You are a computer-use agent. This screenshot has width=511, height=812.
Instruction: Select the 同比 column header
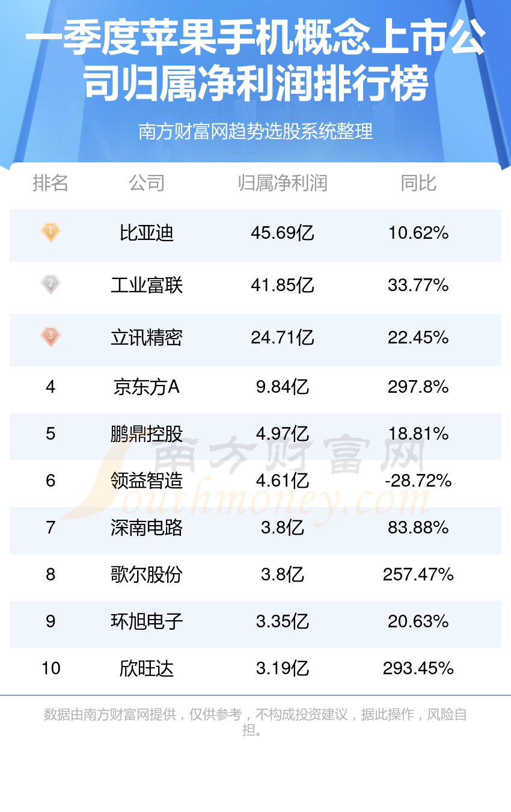(x=418, y=183)
